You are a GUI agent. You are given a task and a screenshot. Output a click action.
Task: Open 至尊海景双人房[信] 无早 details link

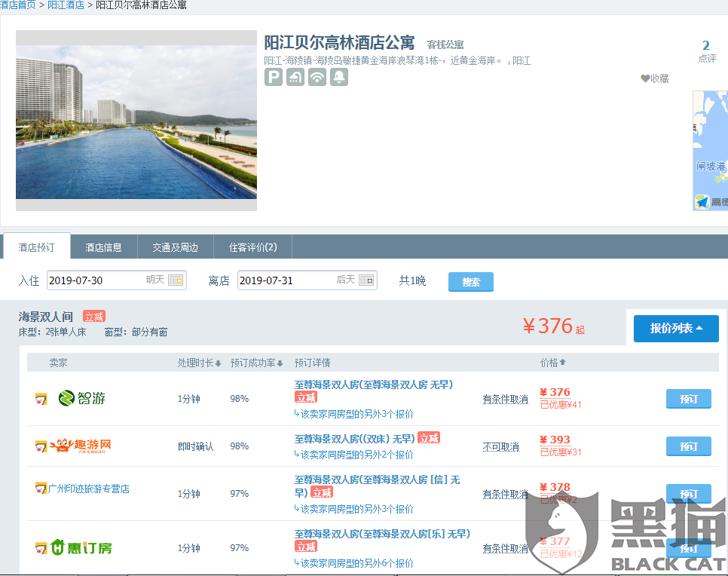point(377,486)
